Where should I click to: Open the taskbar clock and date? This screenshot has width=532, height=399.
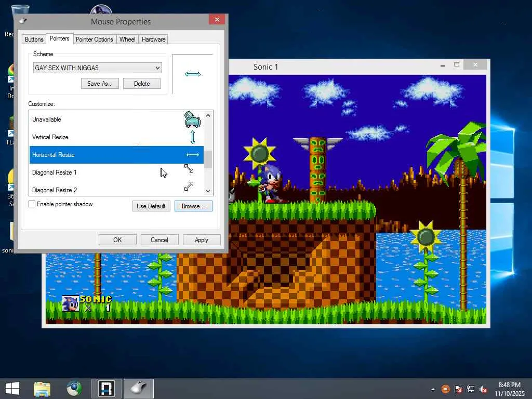(509, 389)
